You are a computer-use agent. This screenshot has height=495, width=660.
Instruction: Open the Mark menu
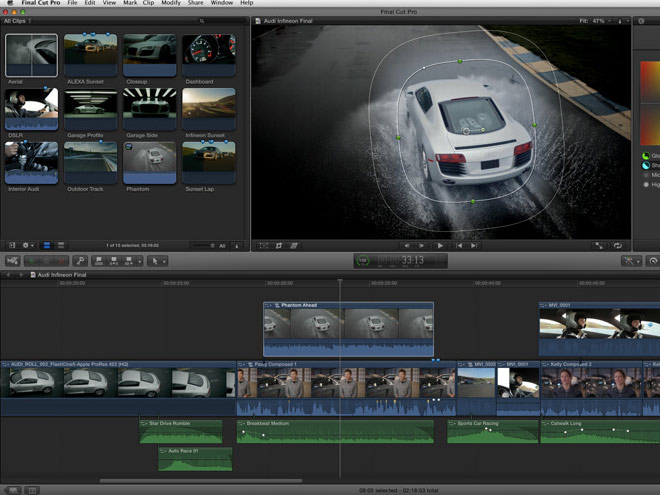click(x=130, y=3)
